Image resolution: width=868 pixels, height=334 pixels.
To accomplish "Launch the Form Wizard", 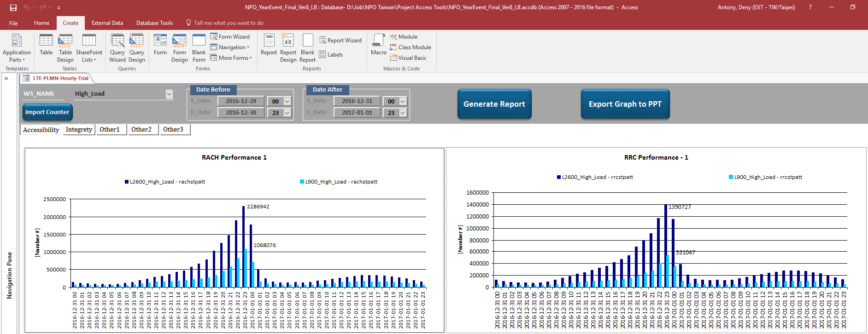I will point(230,37).
